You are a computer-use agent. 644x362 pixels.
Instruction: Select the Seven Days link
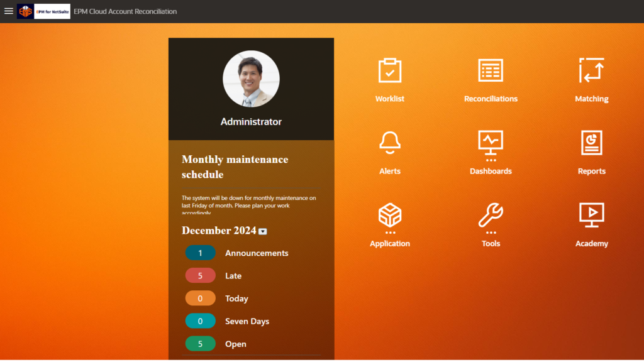[247, 321]
